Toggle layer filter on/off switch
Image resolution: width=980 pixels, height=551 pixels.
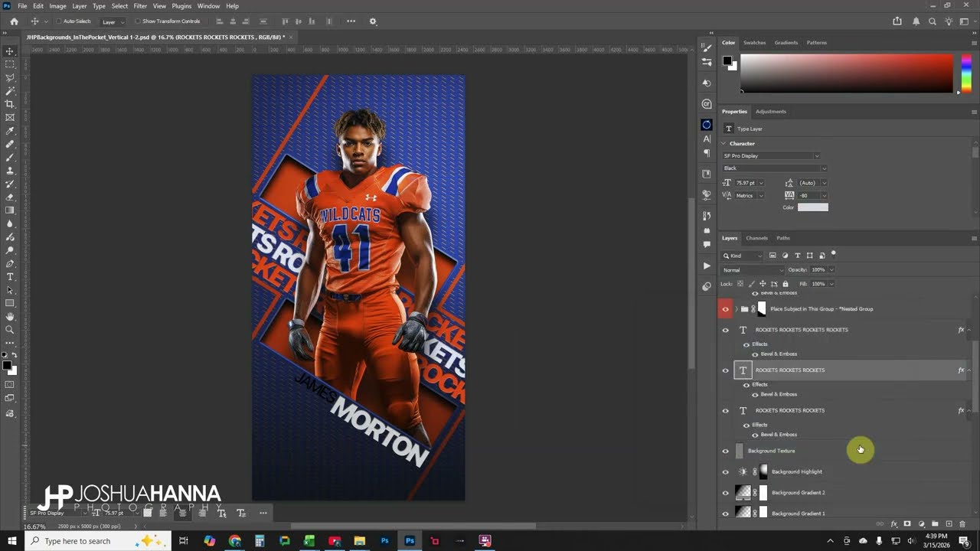click(834, 254)
